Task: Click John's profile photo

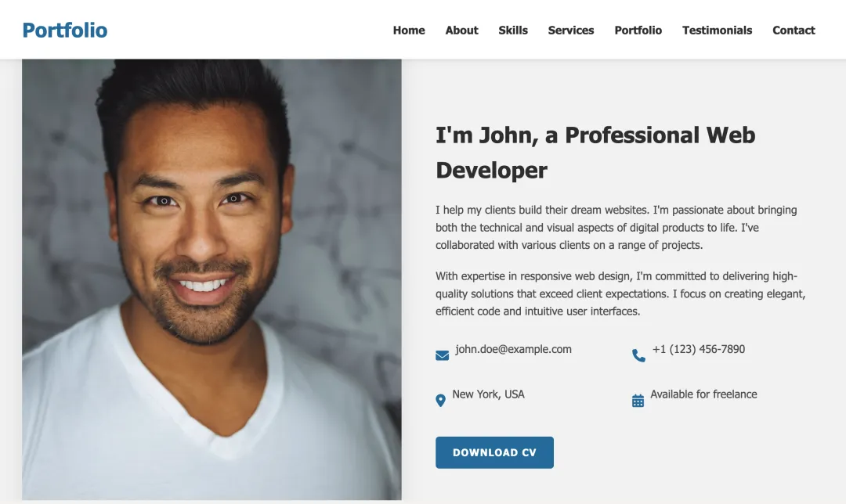Action: (211, 279)
